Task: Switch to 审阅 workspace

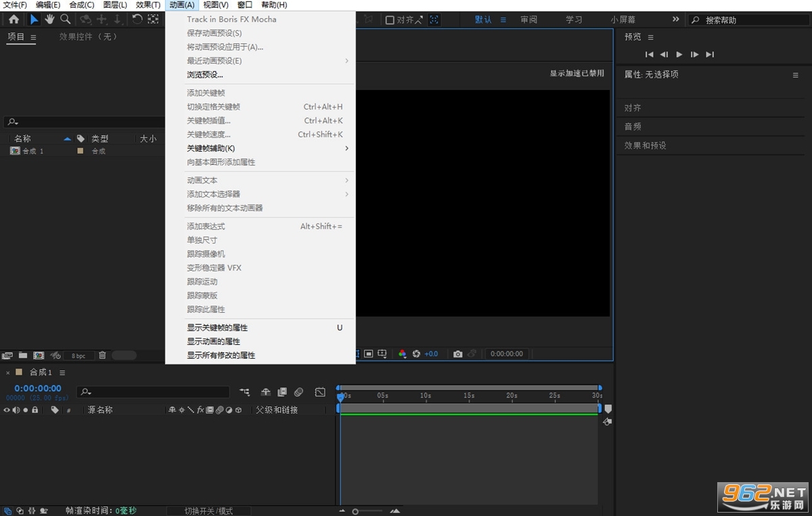Action: coord(528,20)
